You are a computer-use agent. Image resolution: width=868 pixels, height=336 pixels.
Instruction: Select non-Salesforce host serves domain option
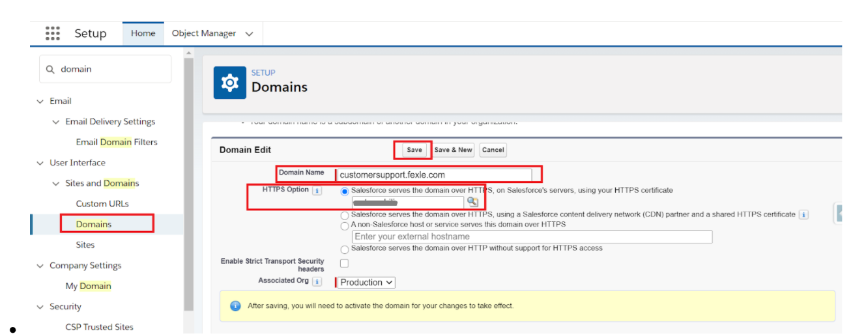click(x=345, y=225)
